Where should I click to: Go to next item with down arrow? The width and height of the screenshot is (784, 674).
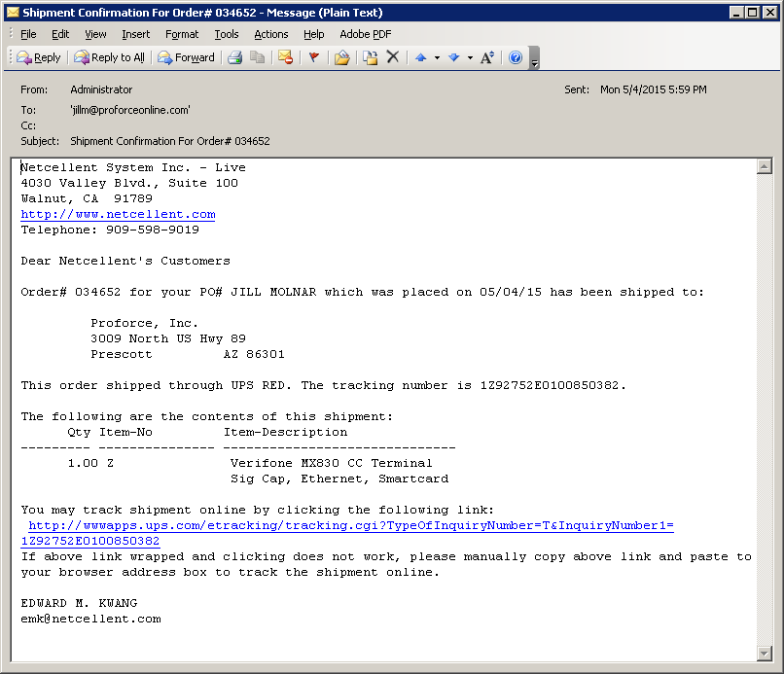[x=453, y=57]
